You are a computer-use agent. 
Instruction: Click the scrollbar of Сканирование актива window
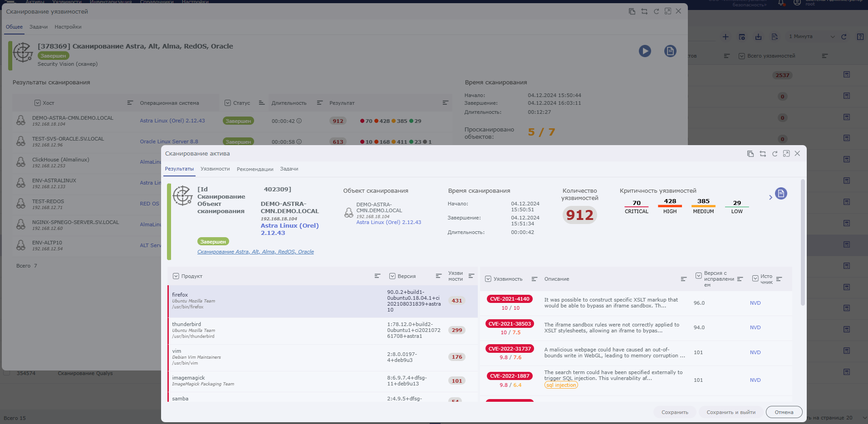pos(803,243)
